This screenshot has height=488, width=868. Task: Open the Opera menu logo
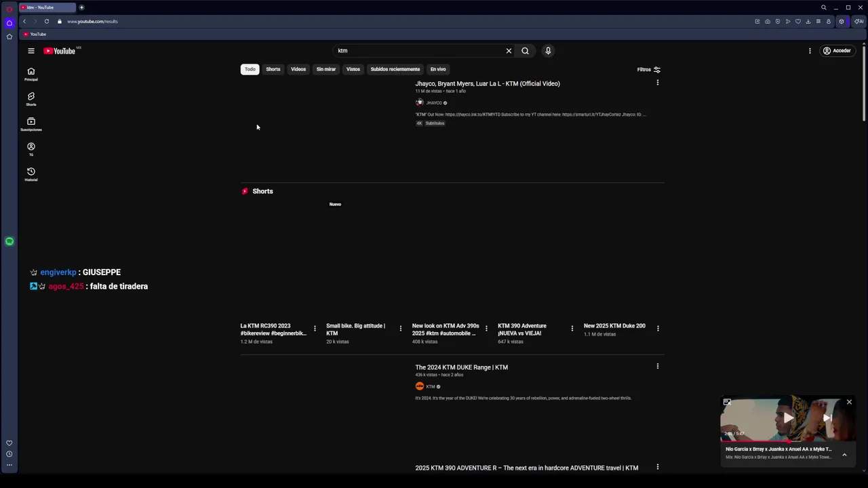(x=9, y=9)
